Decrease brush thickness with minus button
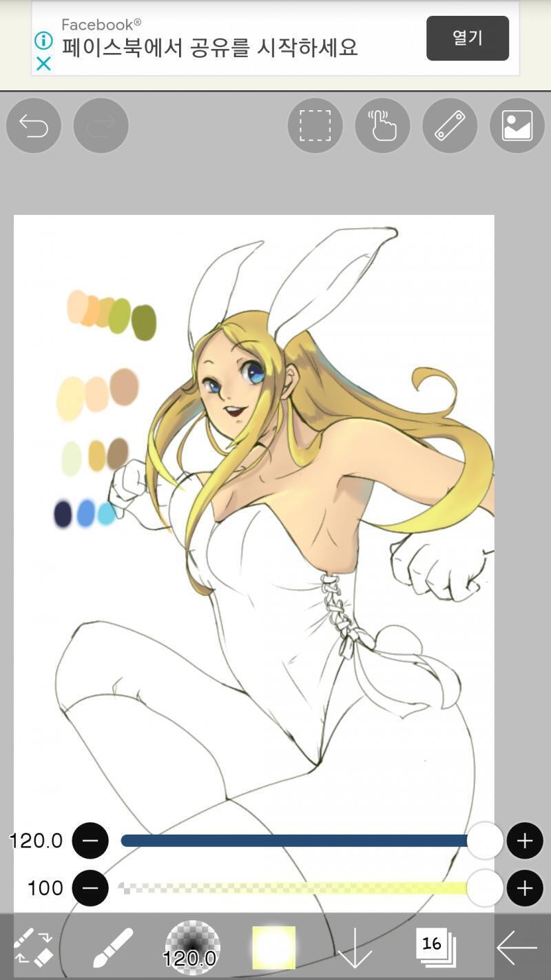The height and width of the screenshot is (980, 551). point(90,841)
